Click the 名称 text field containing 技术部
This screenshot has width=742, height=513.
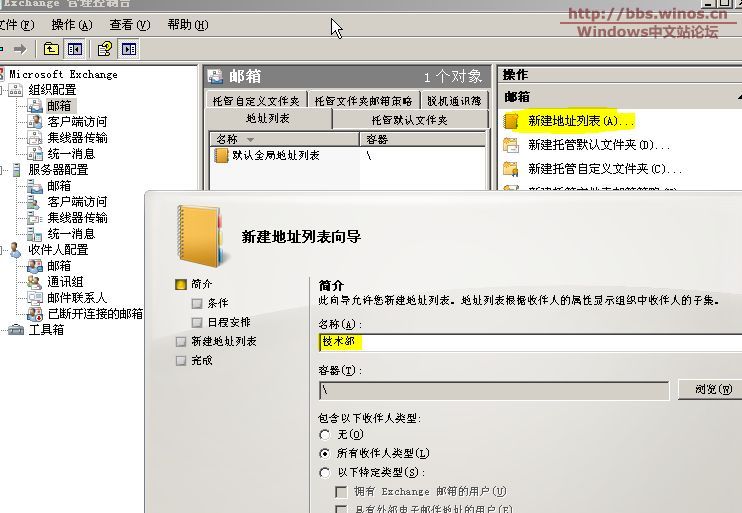(530, 342)
